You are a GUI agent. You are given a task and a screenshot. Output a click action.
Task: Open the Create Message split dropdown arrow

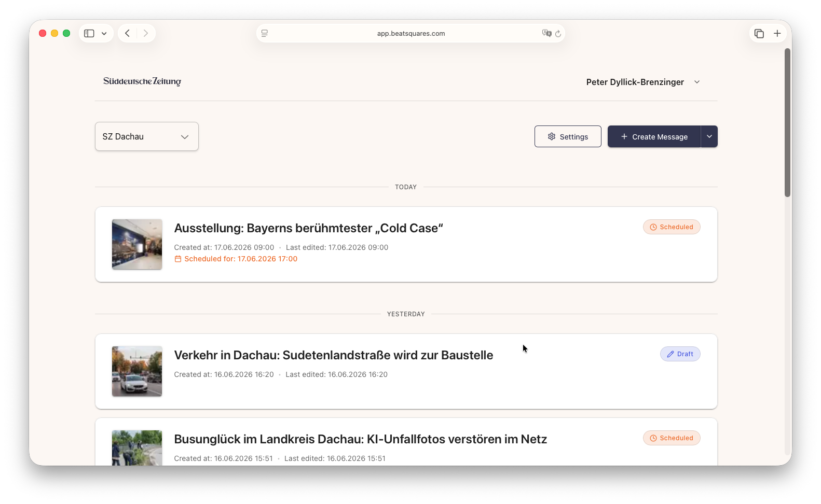(x=709, y=136)
